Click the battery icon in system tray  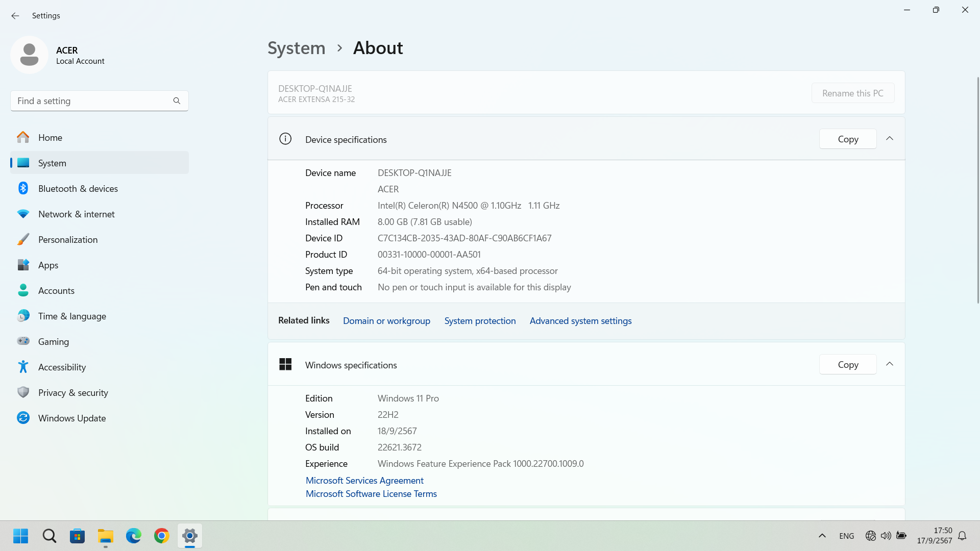click(x=901, y=536)
